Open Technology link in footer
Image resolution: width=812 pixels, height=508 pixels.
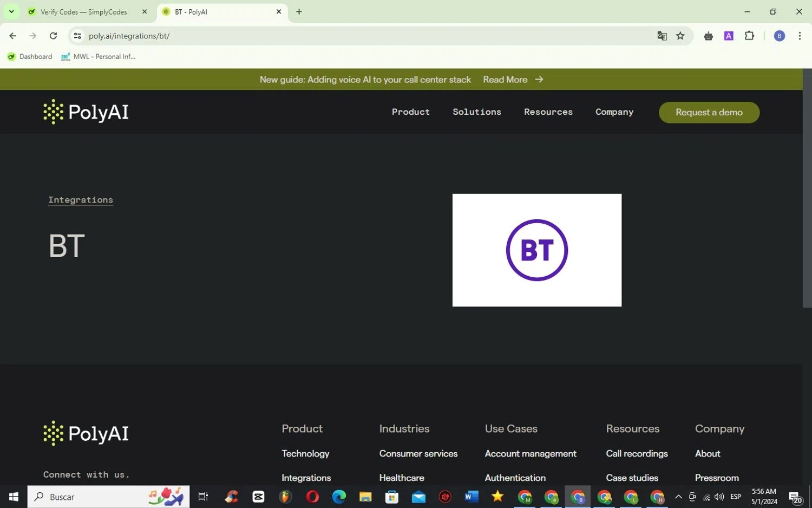tap(305, 454)
